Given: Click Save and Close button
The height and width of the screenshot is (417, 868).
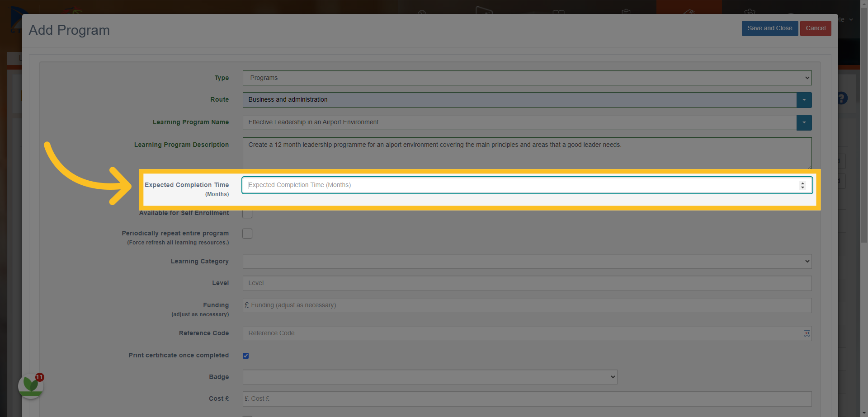Looking at the screenshot, I should (x=769, y=28).
